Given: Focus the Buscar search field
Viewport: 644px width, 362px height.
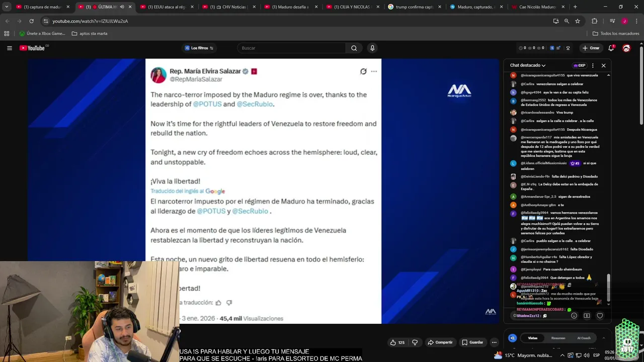Looking at the screenshot, I should 292,48.
